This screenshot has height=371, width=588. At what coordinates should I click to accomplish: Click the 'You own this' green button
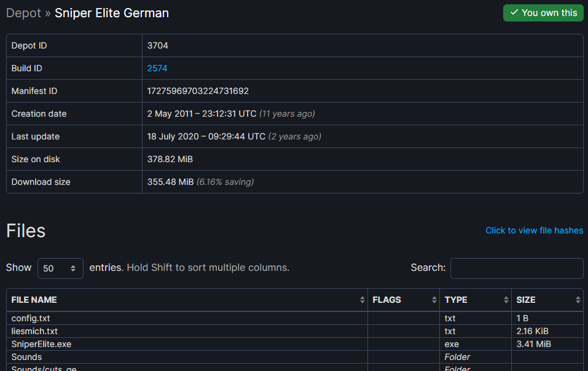click(543, 13)
